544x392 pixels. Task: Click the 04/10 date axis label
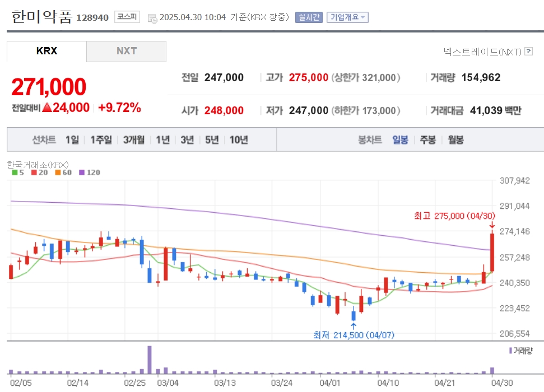tap(388, 383)
